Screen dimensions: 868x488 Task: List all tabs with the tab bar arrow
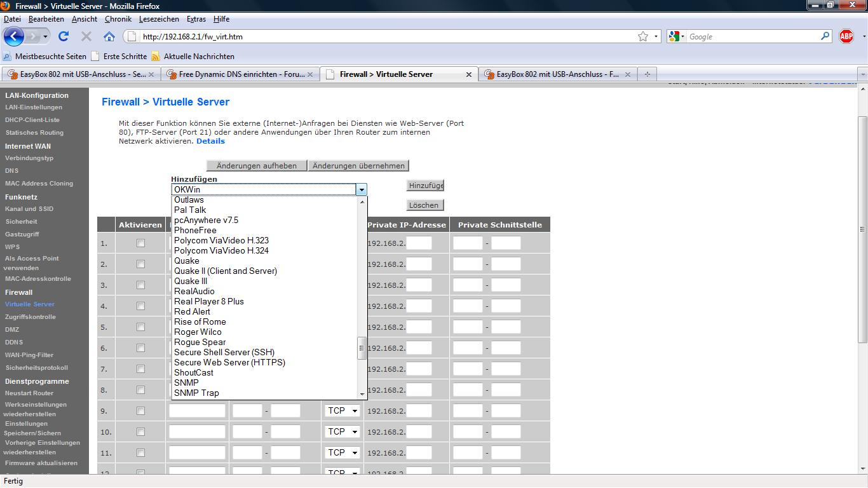point(862,74)
